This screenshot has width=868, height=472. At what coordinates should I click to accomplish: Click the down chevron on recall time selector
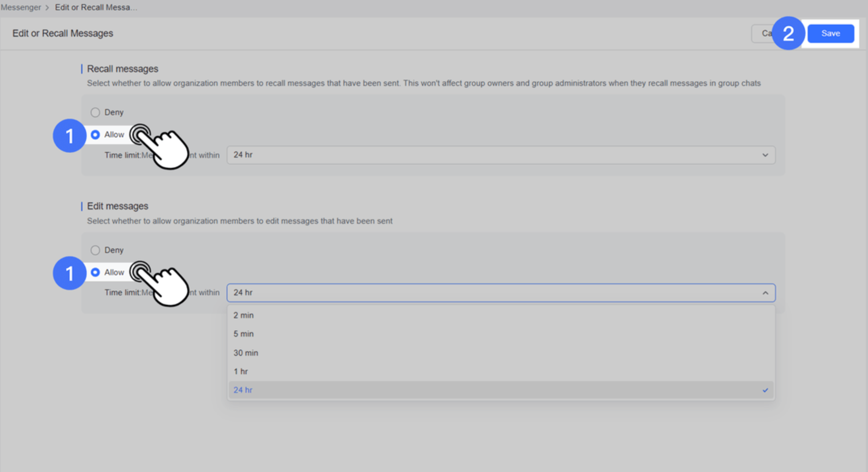tap(765, 155)
